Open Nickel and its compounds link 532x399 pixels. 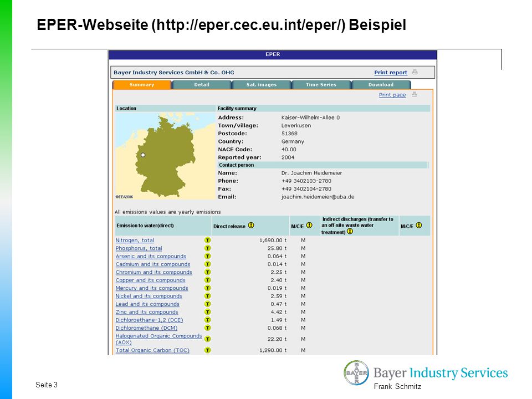click(149, 296)
